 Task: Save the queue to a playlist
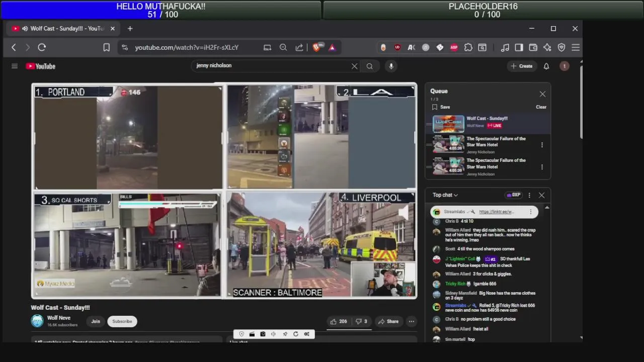[x=441, y=107]
